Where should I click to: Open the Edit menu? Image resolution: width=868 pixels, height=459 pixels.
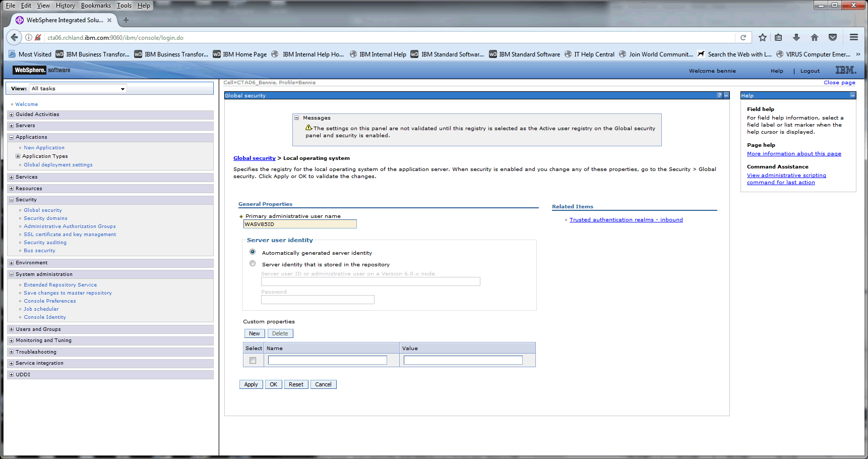(26, 6)
